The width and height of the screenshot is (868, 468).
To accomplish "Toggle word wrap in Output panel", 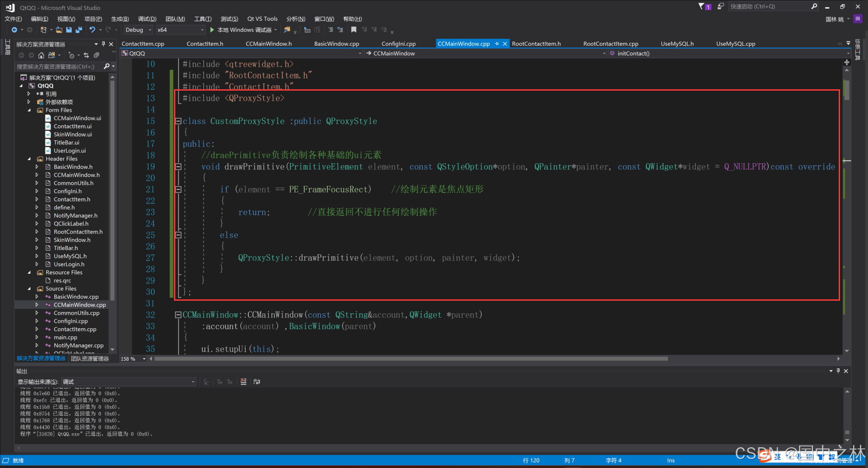I will 257,382.
